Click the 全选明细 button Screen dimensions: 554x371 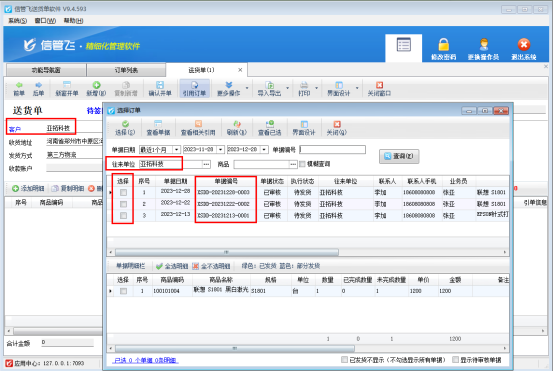(x=172, y=266)
